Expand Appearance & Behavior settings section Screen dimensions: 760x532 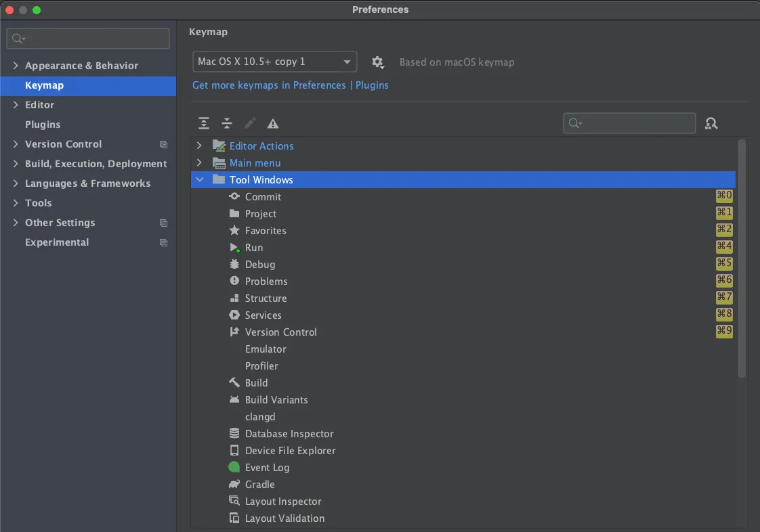coord(16,66)
